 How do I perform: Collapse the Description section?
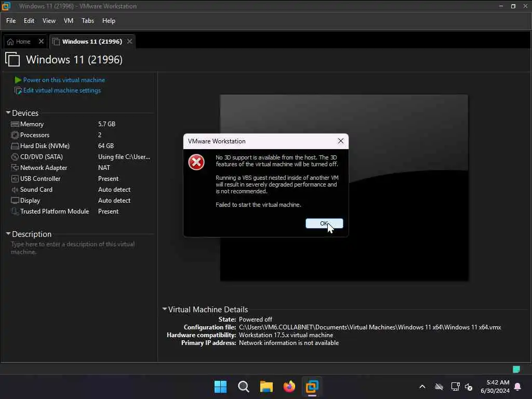click(8, 233)
